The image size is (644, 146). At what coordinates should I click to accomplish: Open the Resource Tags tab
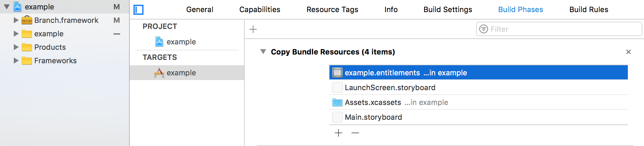[332, 9]
